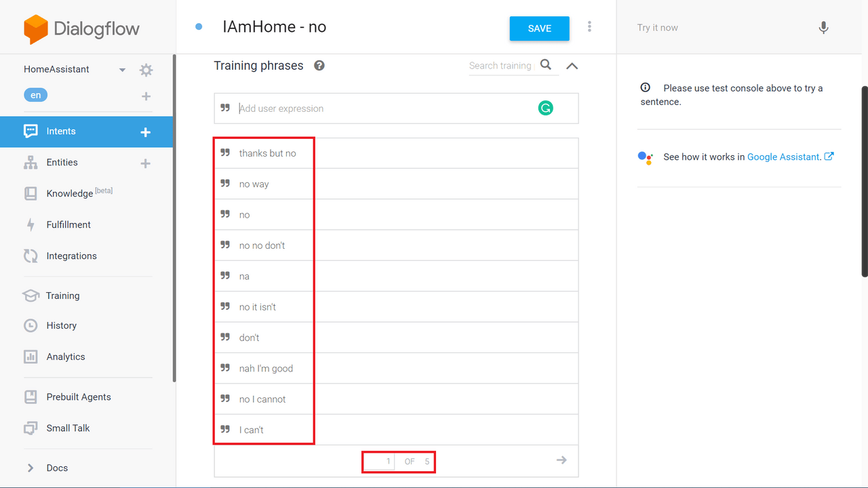Image resolution: width=868 pixels, height=488 pixels.
Task: Click the right panel vertical scrollbar
Action: [865, 181]
